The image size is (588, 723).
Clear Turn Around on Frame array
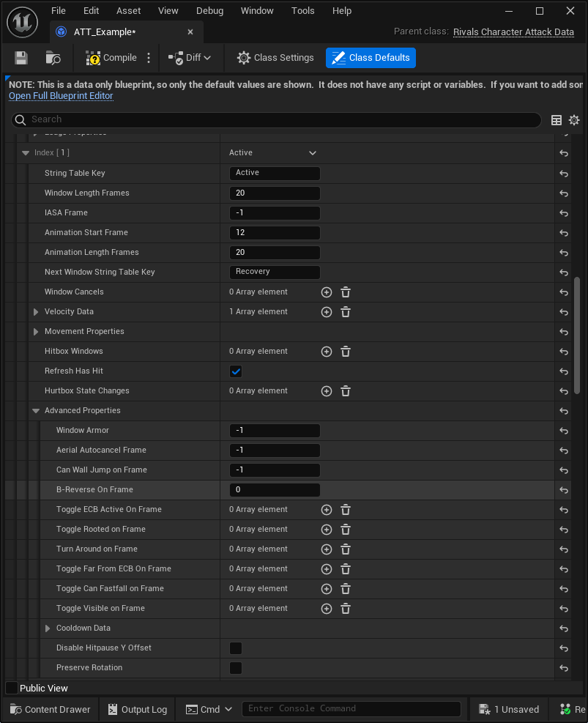pos(346,549)
